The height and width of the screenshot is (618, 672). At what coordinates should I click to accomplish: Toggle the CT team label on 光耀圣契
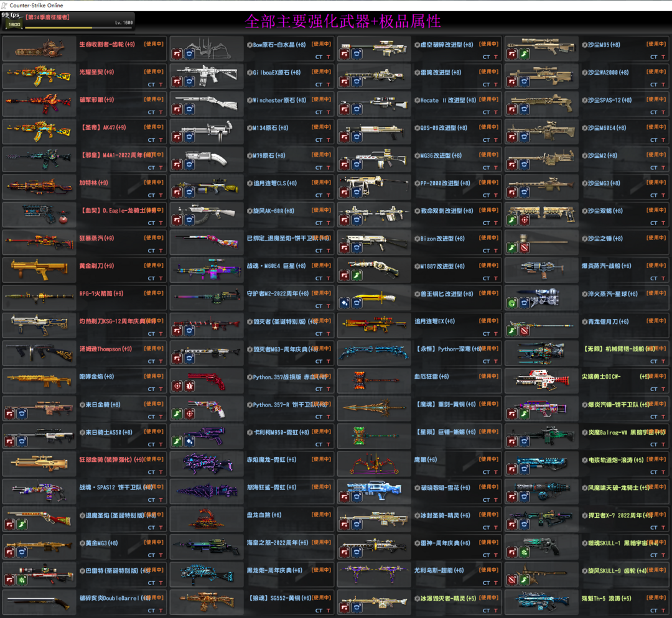pyautogui.click(x=151, y=85)
